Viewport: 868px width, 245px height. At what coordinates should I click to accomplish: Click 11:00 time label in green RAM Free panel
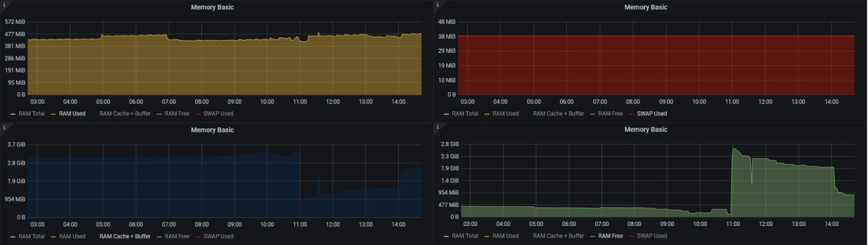coord(732,223)
